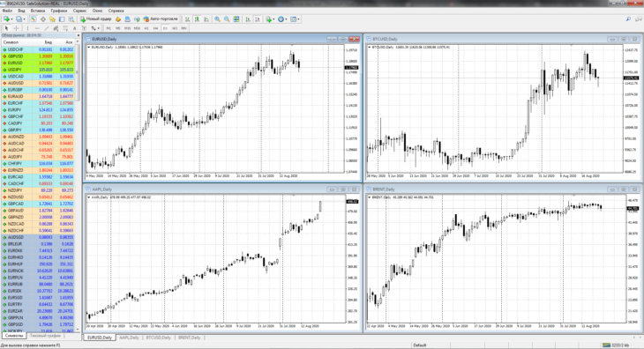Select the EURGBP row in Market Watch
Image resolution: width=644 pixels, height=349 pixels.
38,90
